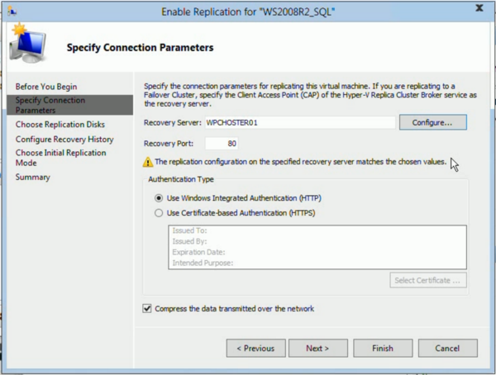
Task: Close the Enable Replication dialog
Action: click(479, 8)
